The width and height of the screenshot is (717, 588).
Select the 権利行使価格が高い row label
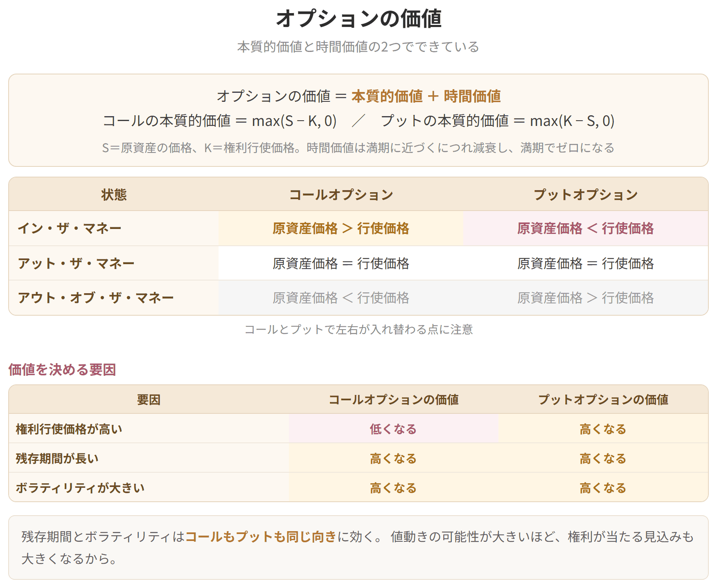(149, 429)
